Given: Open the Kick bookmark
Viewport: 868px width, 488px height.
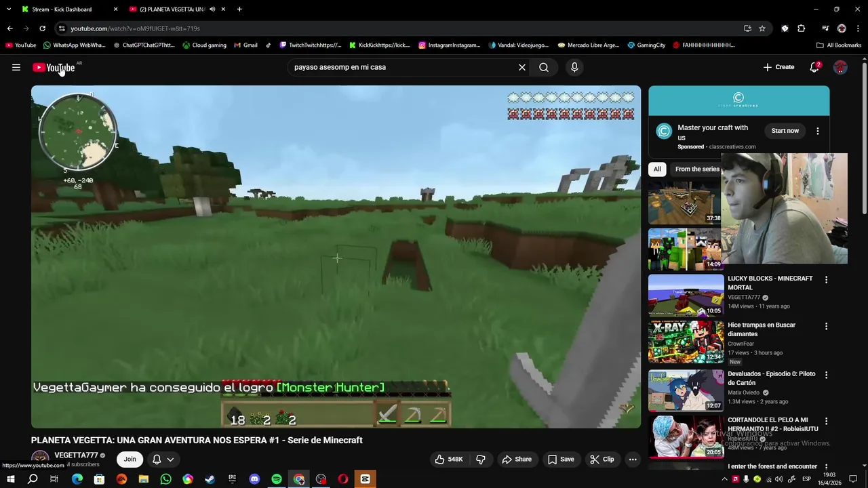Looking at the screenshot, I should 380,45.
